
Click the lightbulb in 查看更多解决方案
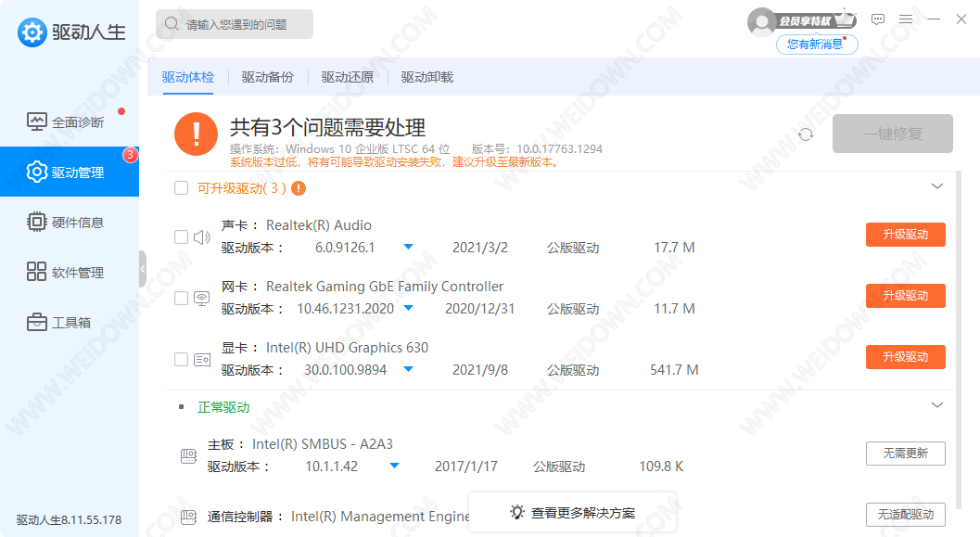[516, 513]
